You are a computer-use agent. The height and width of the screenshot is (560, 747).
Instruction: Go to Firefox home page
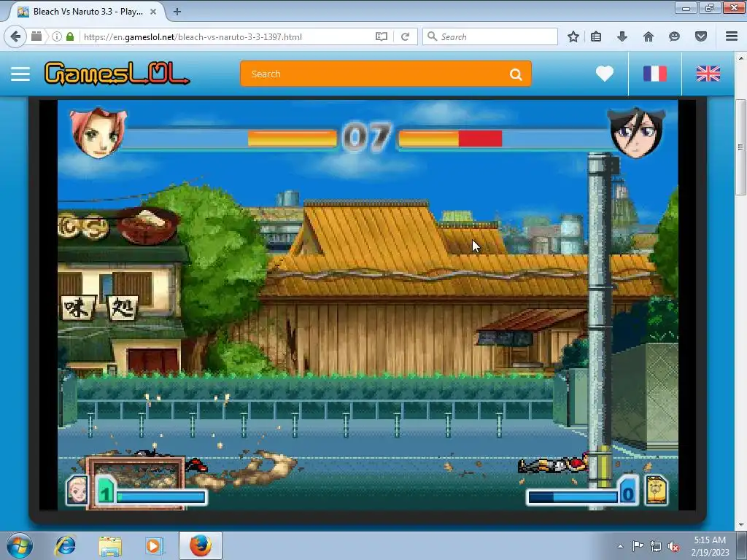(649, 36)
